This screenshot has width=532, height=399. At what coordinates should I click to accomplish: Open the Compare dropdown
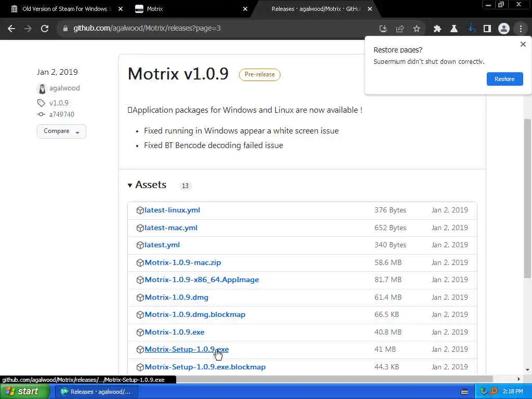pyautogui.click(x=61, y=131)
